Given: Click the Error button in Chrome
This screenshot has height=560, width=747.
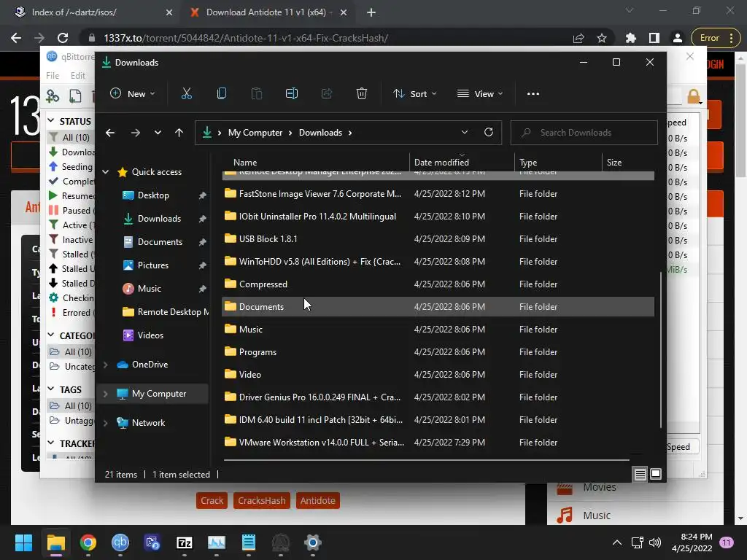Looking at the screenshot, I should pyautogui.click(x=716, y=38).
